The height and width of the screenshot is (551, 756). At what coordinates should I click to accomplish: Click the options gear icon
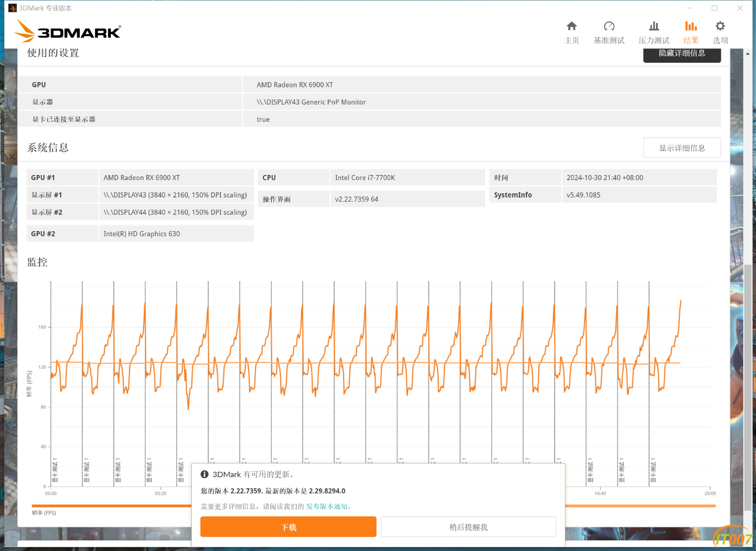720,26
